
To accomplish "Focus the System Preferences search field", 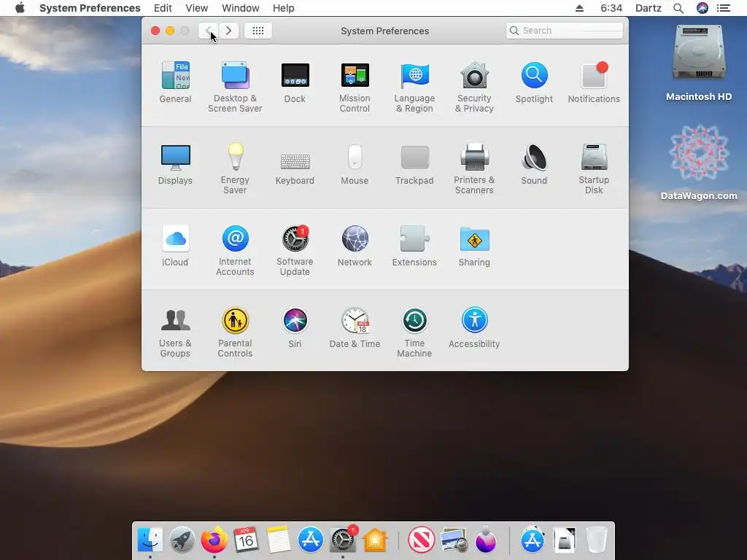I will tap(564, 31).
